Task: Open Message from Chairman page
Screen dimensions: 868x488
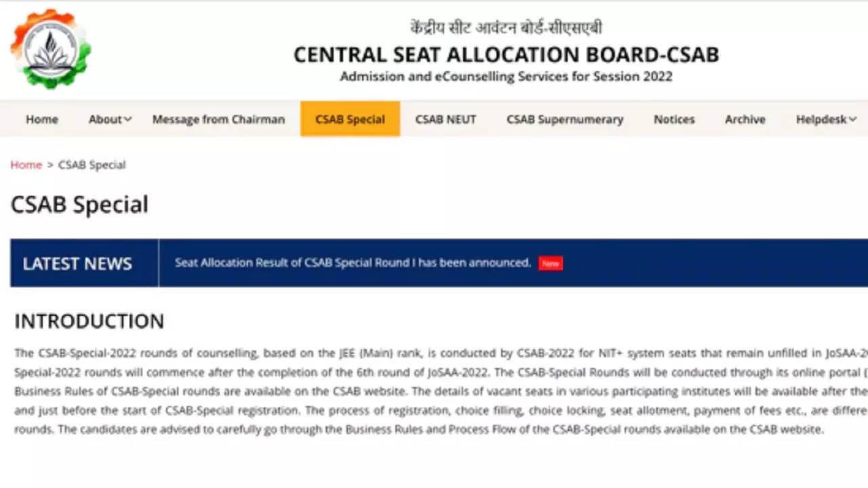Action: 218,119
